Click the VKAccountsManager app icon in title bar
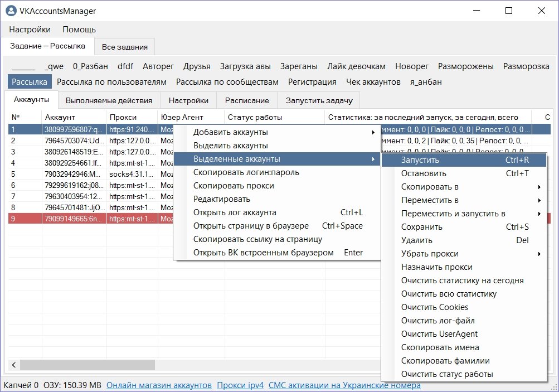 pyautogui.click(x=11, y=11)
